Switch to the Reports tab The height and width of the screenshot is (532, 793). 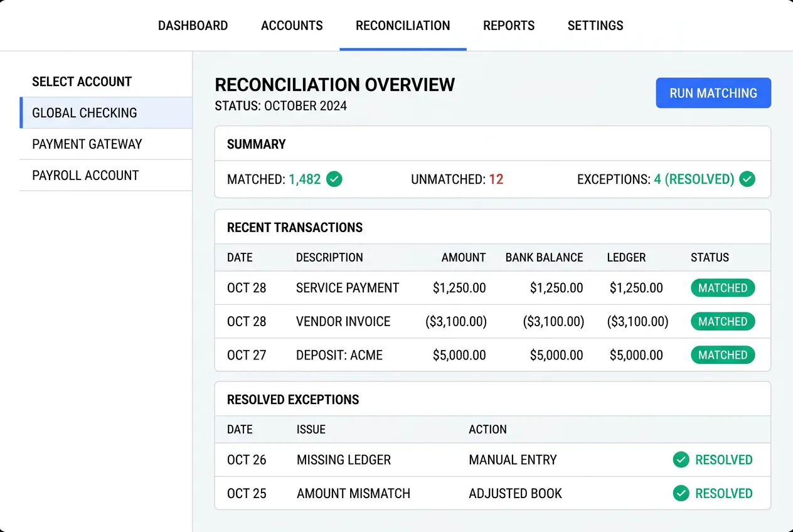508,25
